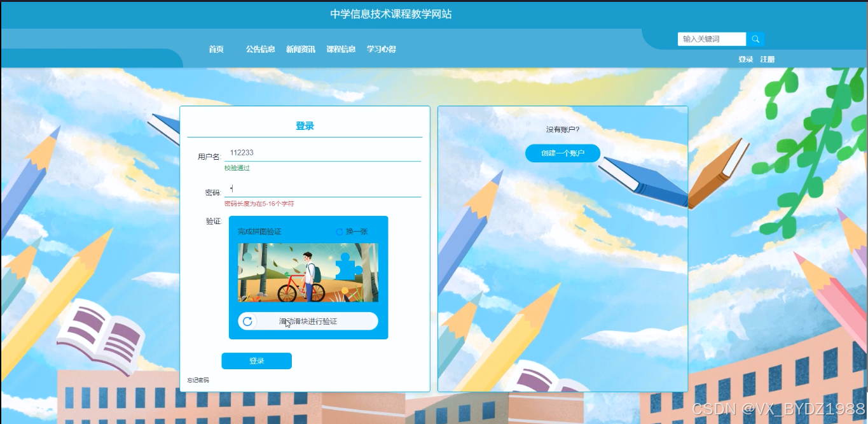This screenshot has height=424, width=868.
Task: Click the search magnifier icon
Action: tap(755, 39)
